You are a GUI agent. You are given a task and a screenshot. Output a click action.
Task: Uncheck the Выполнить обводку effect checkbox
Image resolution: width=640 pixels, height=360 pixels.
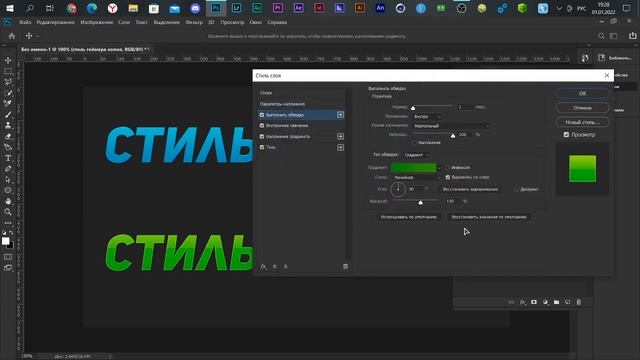point(262,115)
